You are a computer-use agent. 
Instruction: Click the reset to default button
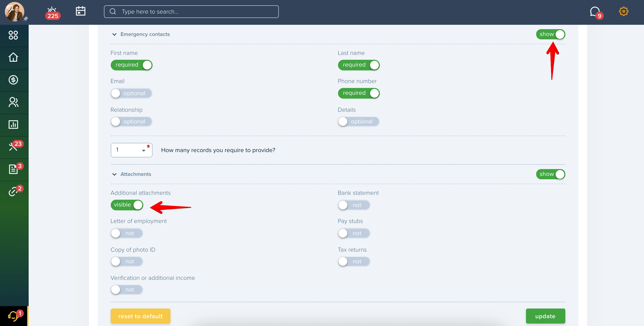point(141,316)
